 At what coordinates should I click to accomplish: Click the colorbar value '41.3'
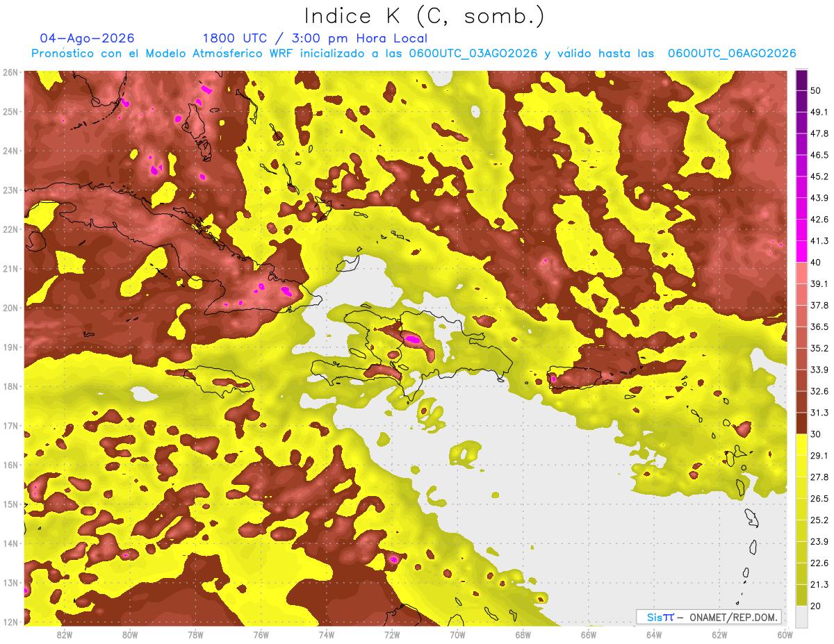tap(819, 241)
